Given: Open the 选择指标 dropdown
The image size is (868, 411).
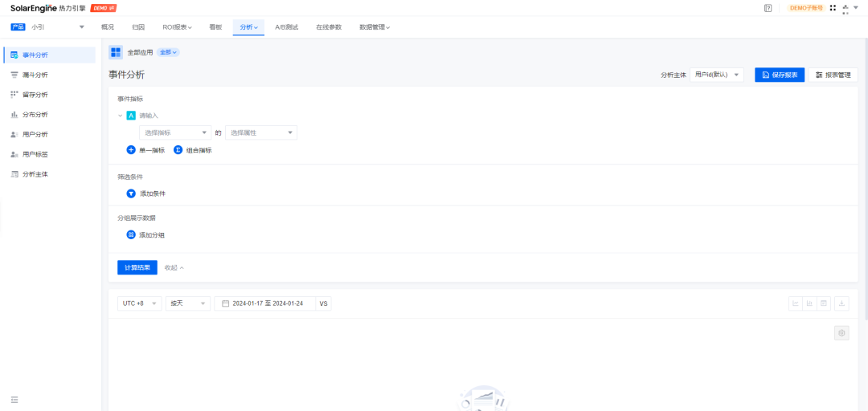Looking at the screenshot, I should pos(175,132).
